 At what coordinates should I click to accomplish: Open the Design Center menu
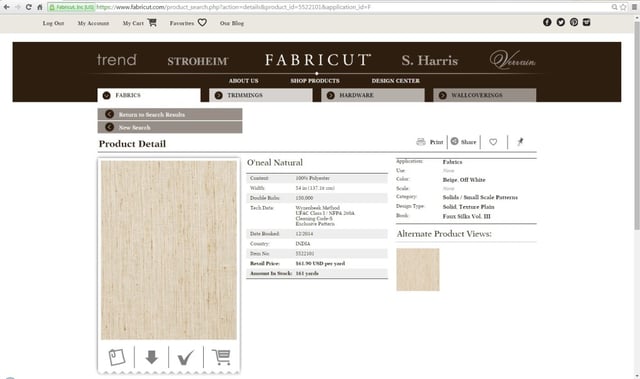pos(396,81)
